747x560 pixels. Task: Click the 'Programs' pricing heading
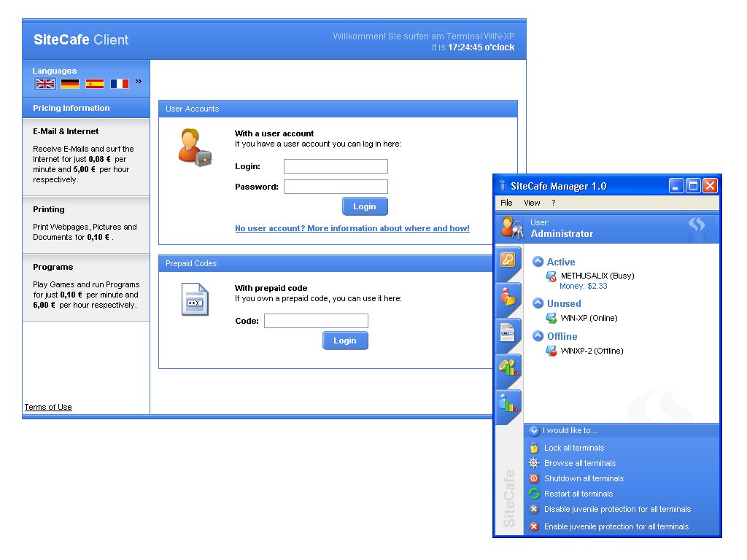53,267
